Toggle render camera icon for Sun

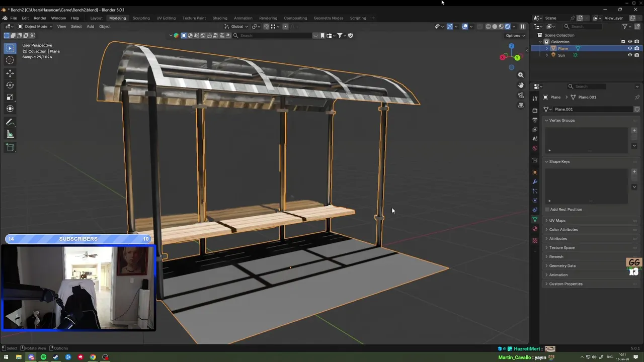click(636, 55)
